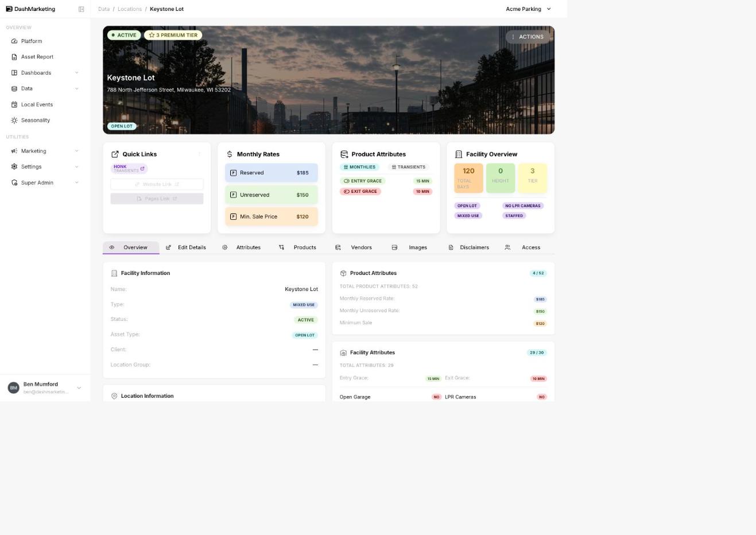Expand the Super Admin sidebar menu
This screenshot has height=535, width=756.
pos(77,183)
